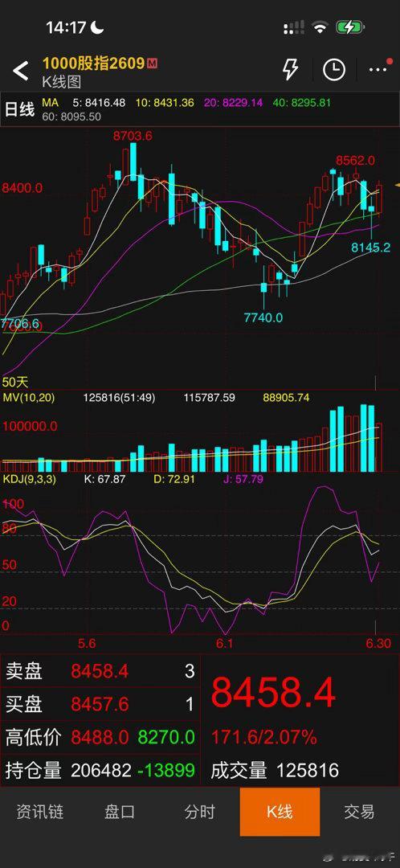Tap the J: 57.79 value

tap(243, 479)
